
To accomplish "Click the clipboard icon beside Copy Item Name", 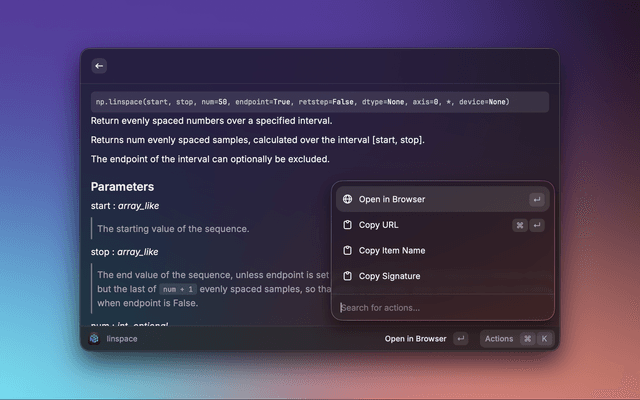I will click(x=347, y=251).
